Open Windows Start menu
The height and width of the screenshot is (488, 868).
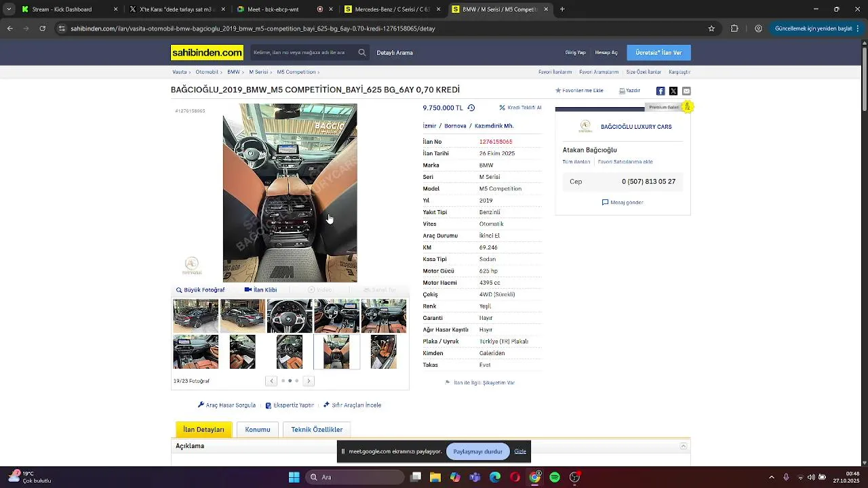(x=294, y=477)
